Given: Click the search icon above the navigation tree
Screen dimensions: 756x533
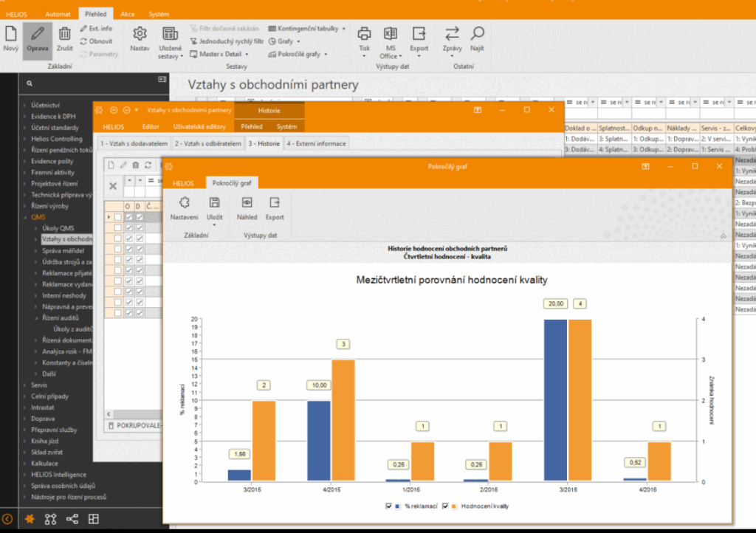Looking at the screenshot, I should pyautogui.click(x=30, y=84).
